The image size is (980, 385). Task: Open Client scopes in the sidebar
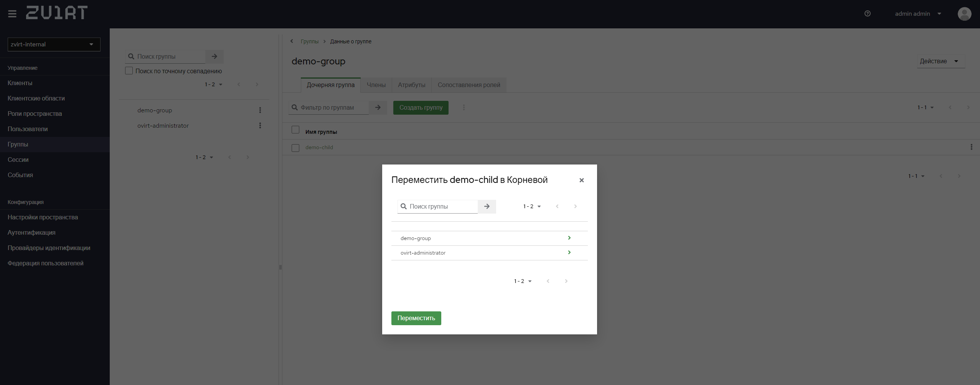click(55, 98)
